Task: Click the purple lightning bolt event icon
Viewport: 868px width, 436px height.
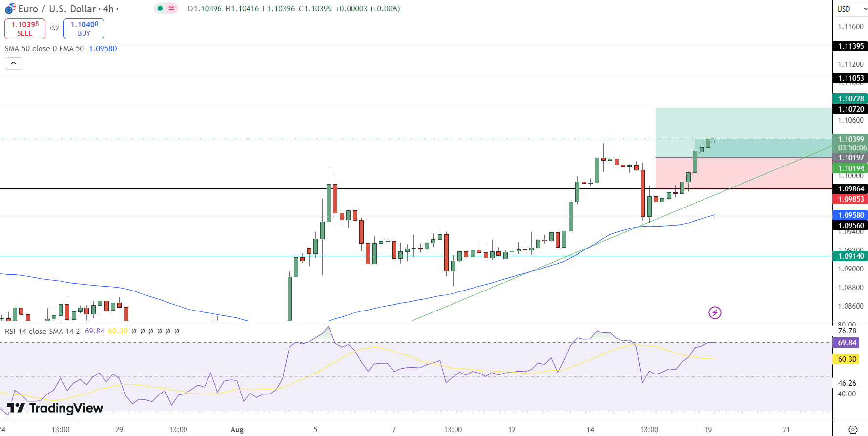Action: click(715, 312)
